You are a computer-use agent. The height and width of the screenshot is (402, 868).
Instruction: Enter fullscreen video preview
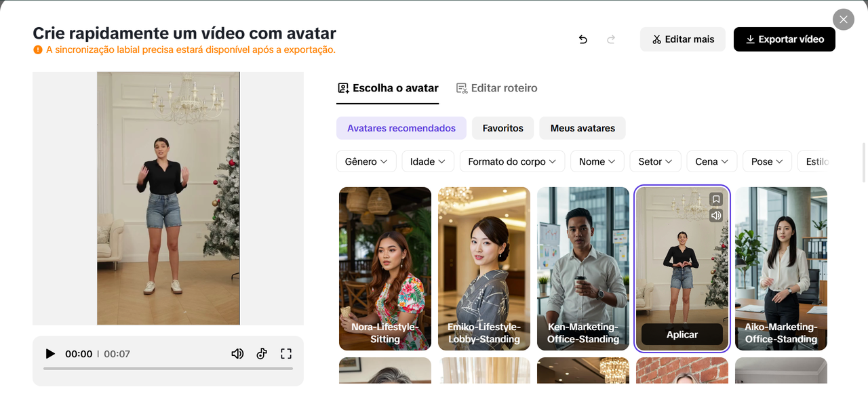pos(286,354)
